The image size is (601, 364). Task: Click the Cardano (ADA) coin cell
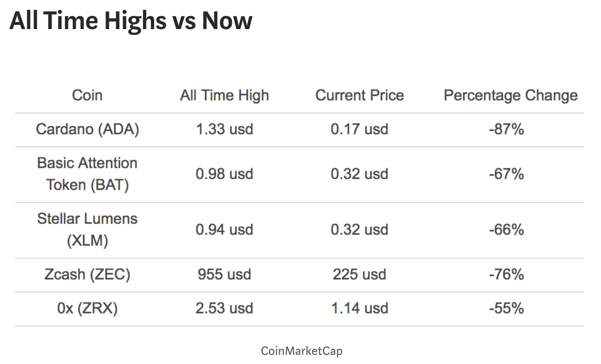[87, 129]
